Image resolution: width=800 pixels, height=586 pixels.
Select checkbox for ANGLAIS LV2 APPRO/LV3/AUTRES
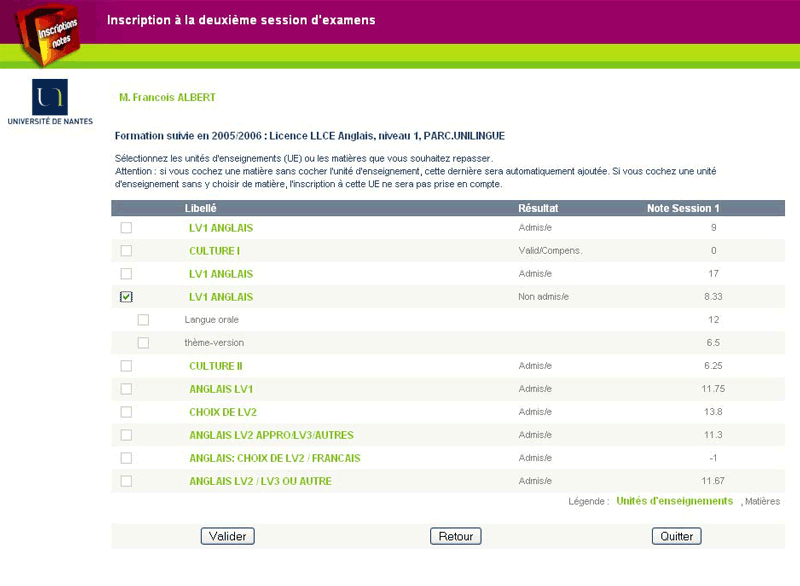(x=126, y=435)
